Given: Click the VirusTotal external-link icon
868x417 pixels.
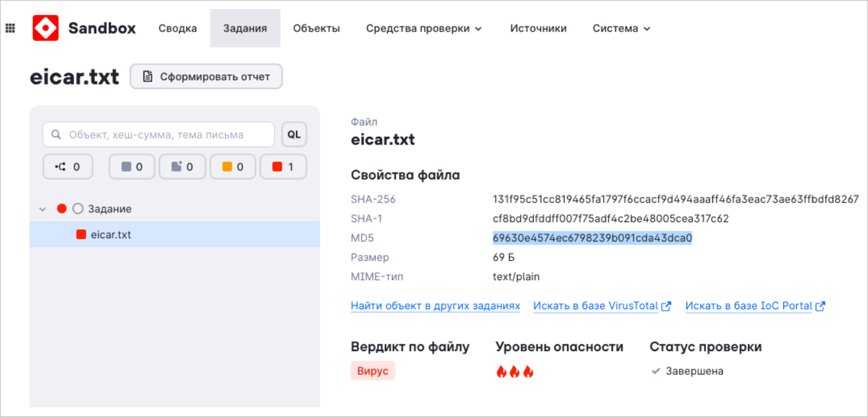Looking at the screenshot, I should coord(666,307).
